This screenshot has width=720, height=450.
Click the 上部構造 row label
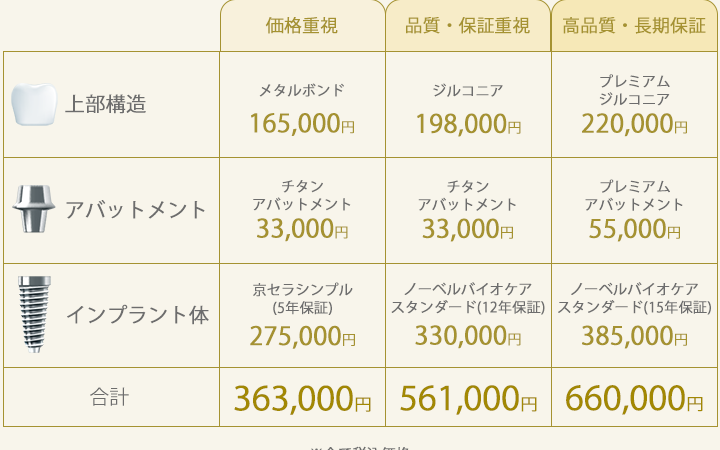tap(106, 104)
